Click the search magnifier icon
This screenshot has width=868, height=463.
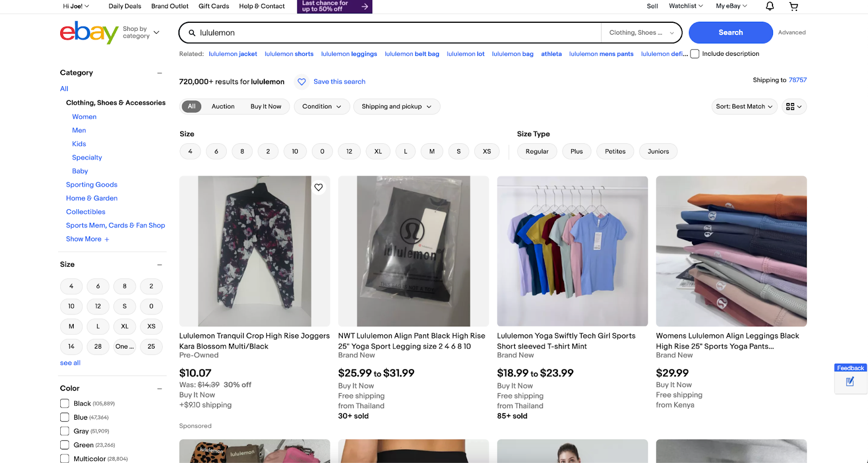click(x=192, y=33)
